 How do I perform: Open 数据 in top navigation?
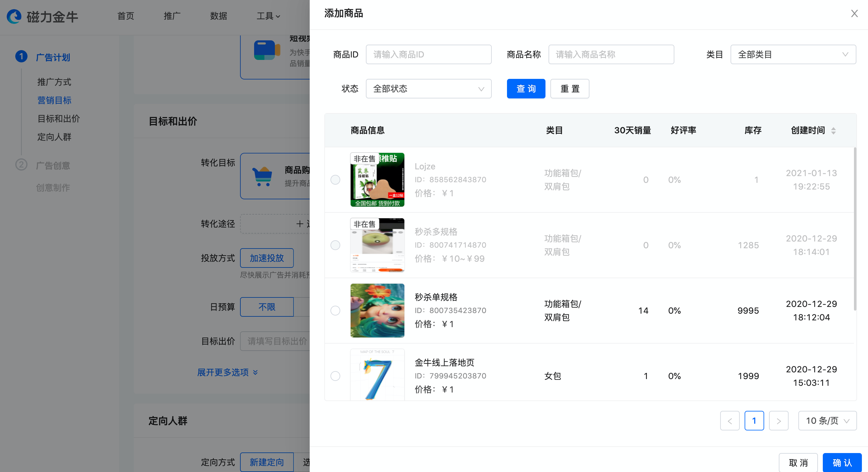point(218,16)
